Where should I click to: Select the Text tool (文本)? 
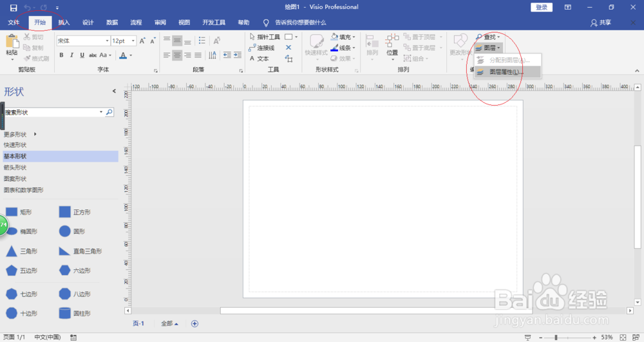pos(259,59)
